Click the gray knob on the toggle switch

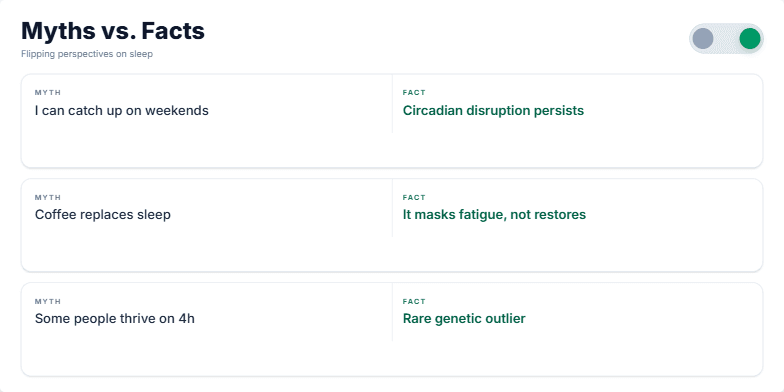702,38
